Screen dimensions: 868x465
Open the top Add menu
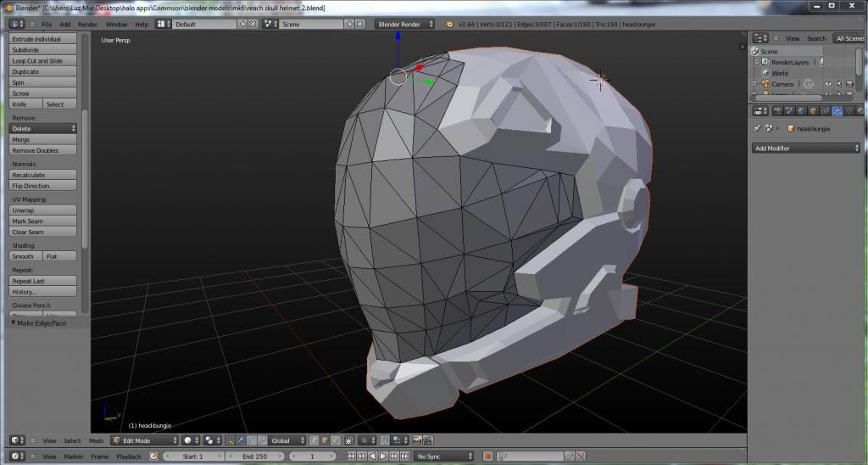pyautogui.click(x=64, y=25)
